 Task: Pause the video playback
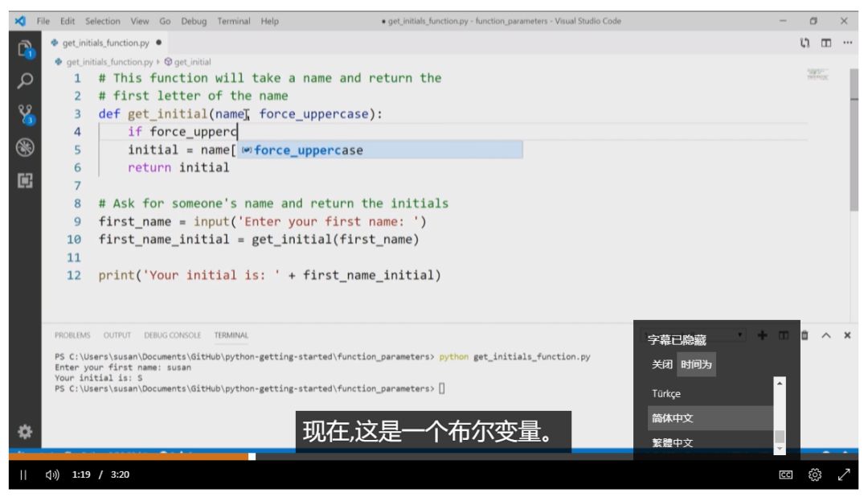(x=23, y=474)
